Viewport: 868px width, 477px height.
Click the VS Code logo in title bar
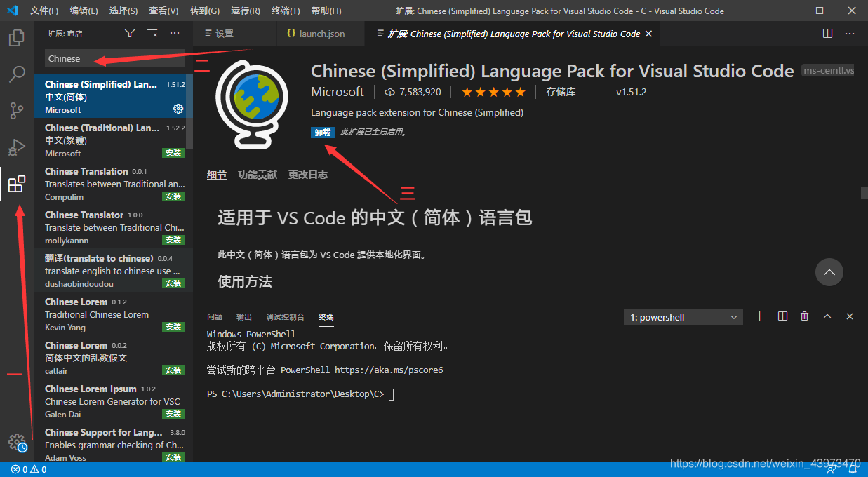[x=13, y=11]
